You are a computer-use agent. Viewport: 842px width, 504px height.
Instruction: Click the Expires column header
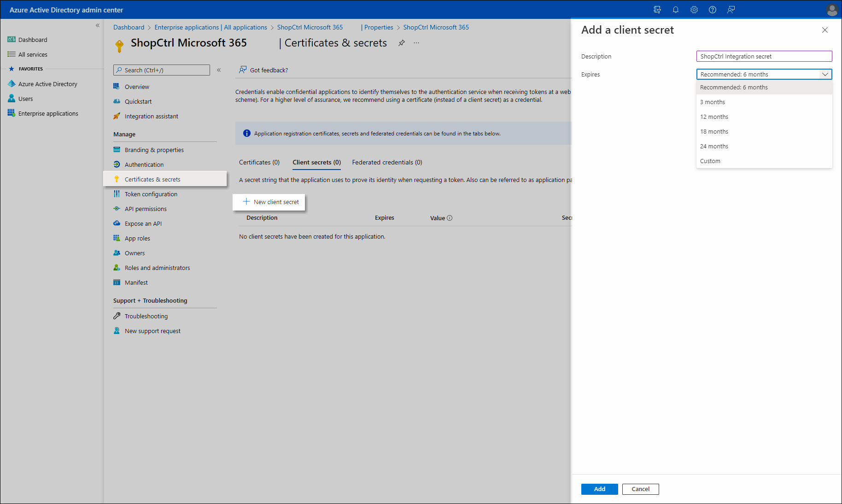pyautogui.click(x=384, y=218)
